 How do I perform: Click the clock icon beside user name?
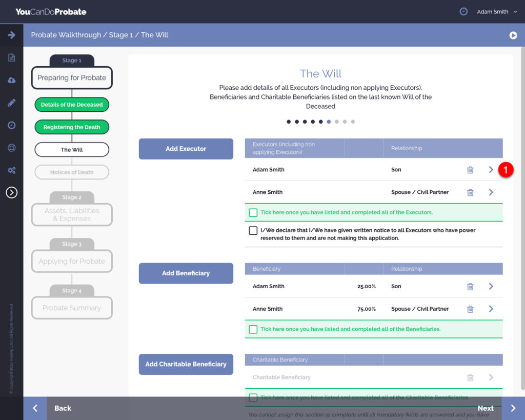463,11
